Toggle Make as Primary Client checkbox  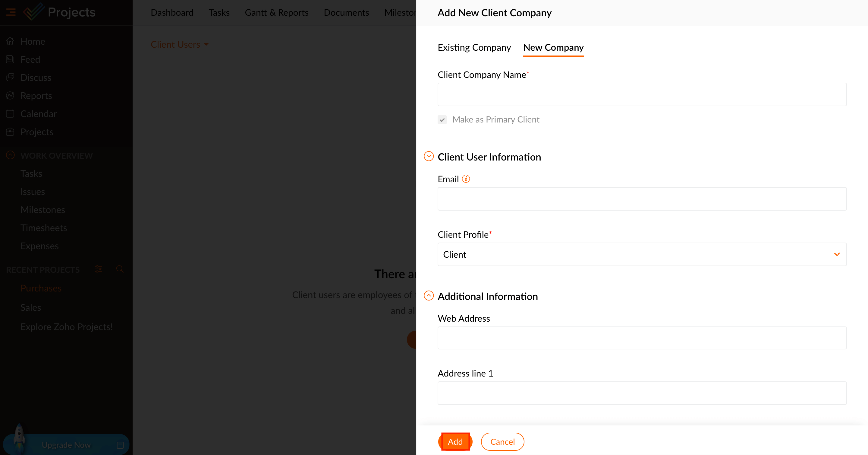[x=442, y=120]
